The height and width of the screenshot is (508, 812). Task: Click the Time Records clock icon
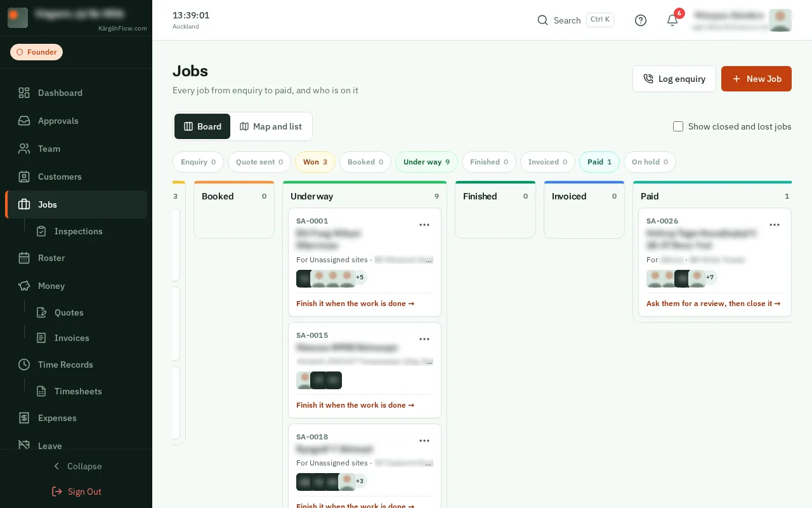(x=24, y=364)
